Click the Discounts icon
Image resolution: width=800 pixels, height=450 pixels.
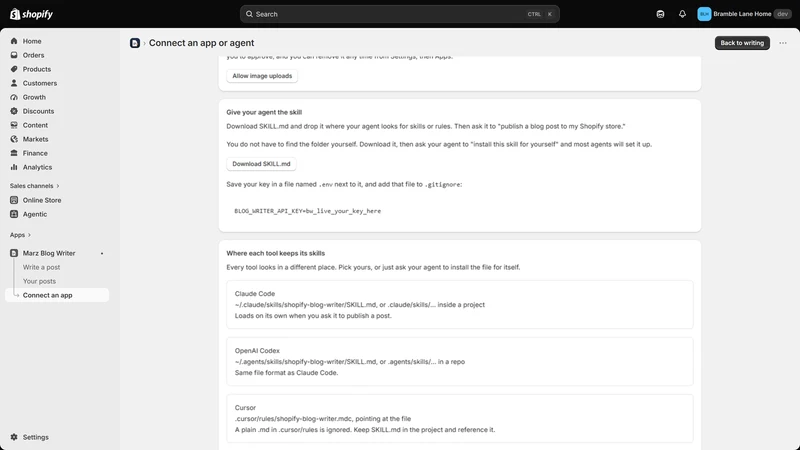14,111
